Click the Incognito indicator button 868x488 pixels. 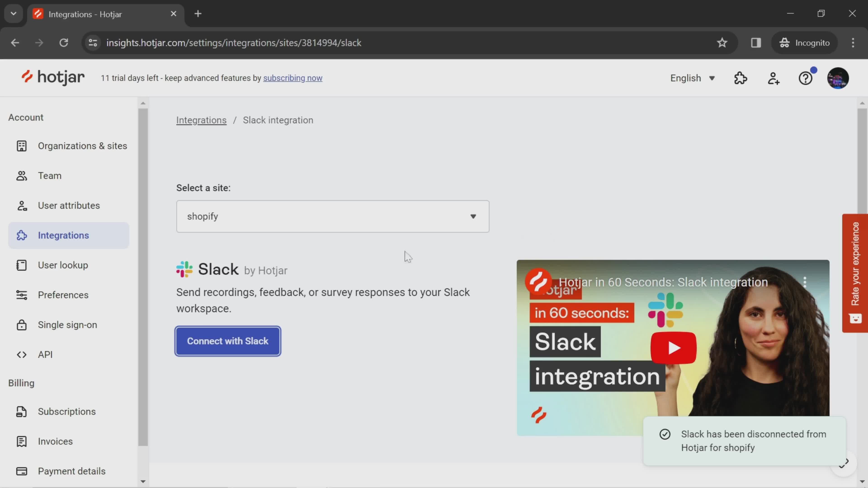pyautogui.click(x=804, y=43)
